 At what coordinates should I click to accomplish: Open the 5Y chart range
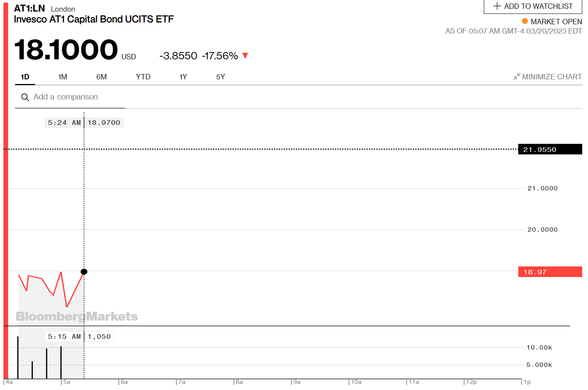click(220, 77)
